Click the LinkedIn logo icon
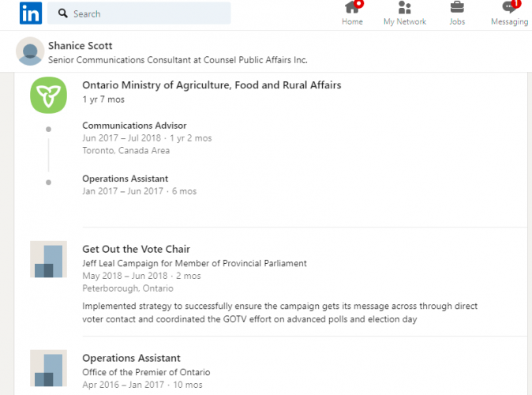 coord(31,13)
